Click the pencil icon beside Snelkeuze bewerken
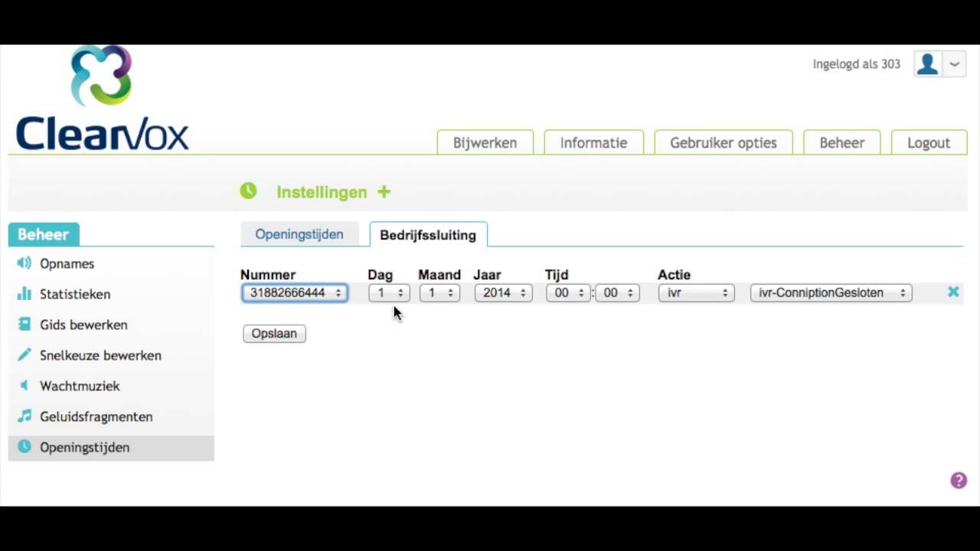The image size is (980, 551). click(24, 355)
